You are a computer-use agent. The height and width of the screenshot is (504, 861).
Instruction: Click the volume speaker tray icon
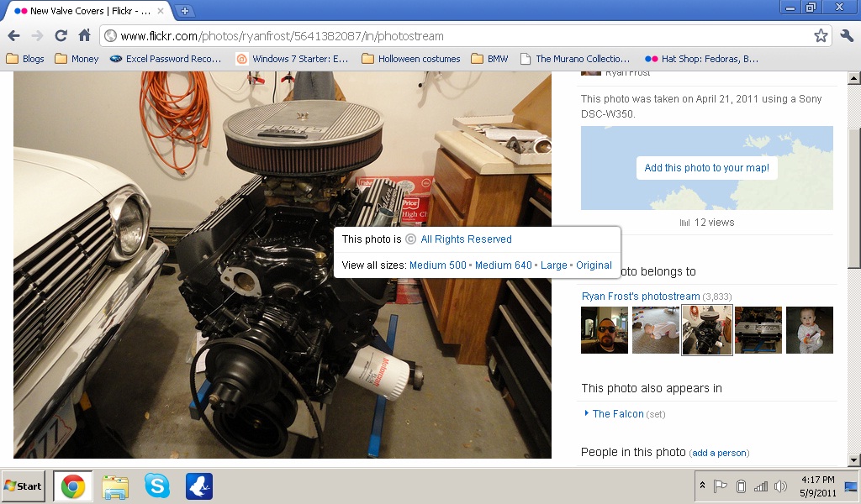point(780,486)
